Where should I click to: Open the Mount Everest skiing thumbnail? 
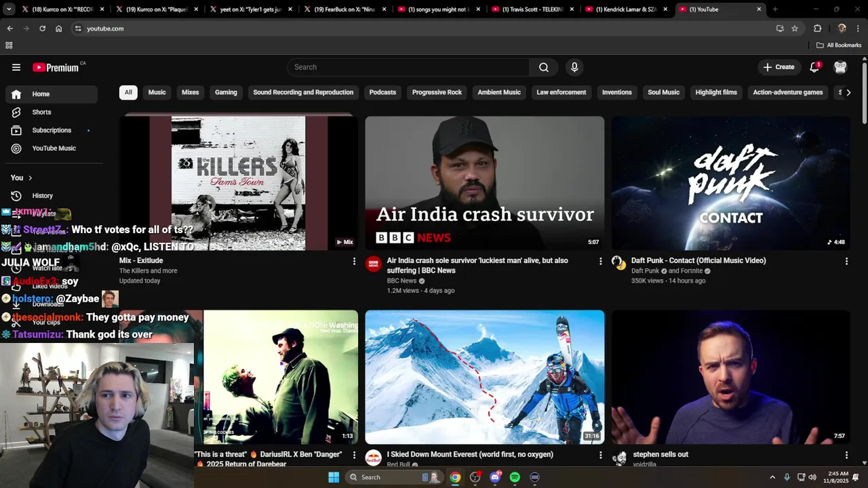click(x=485, y=377)
